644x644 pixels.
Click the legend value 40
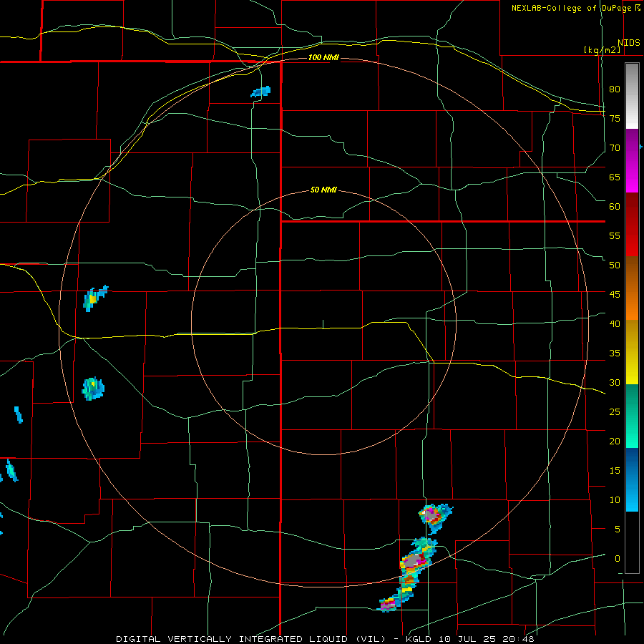(615, 324)
